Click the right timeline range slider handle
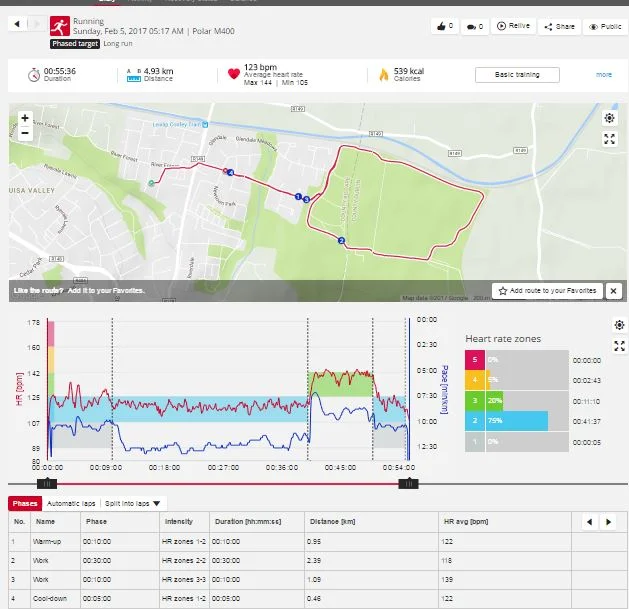This screenshot has height=609, width=629. (x=407, y=483)
